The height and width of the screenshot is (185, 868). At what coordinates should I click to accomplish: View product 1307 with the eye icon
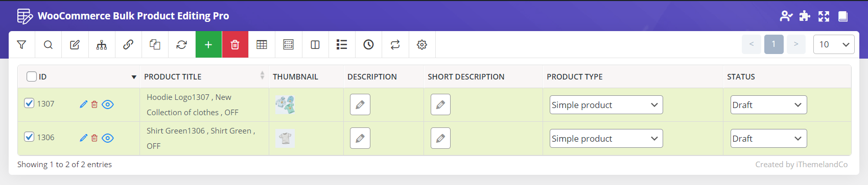(x=108, y=104)
